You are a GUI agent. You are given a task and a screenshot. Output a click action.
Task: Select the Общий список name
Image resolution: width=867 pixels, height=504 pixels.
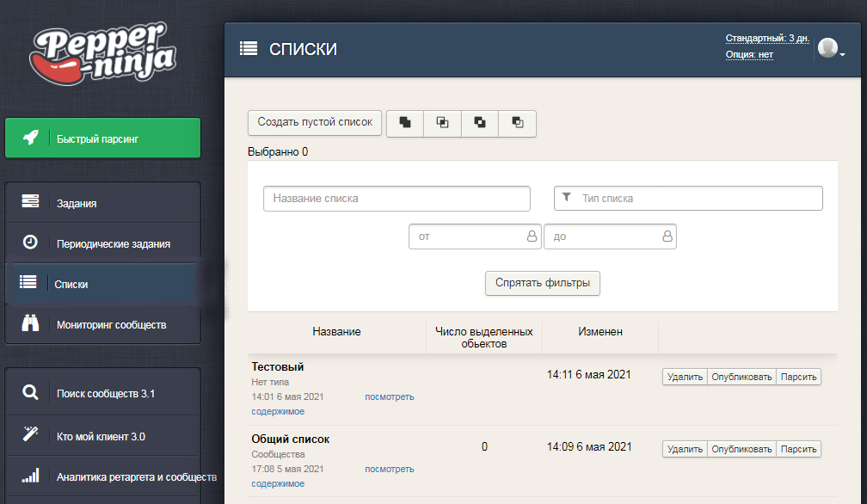pos(291,439)
